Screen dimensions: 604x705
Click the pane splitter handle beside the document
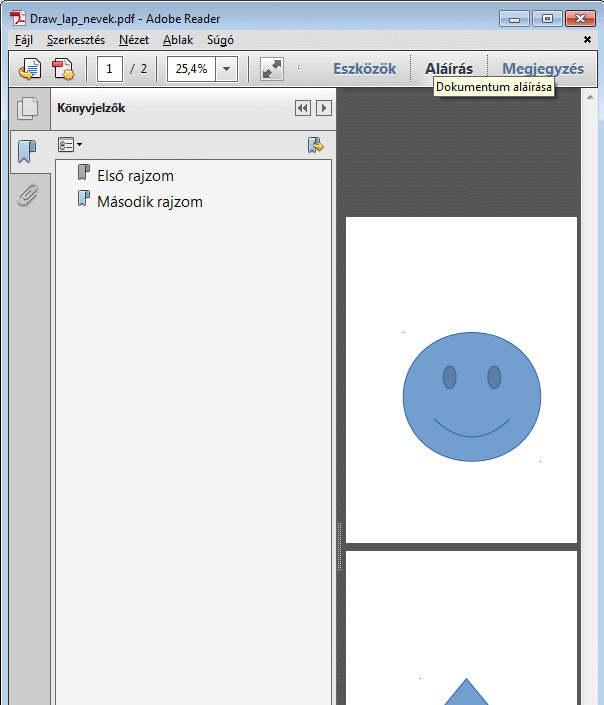tap(339, 530)
